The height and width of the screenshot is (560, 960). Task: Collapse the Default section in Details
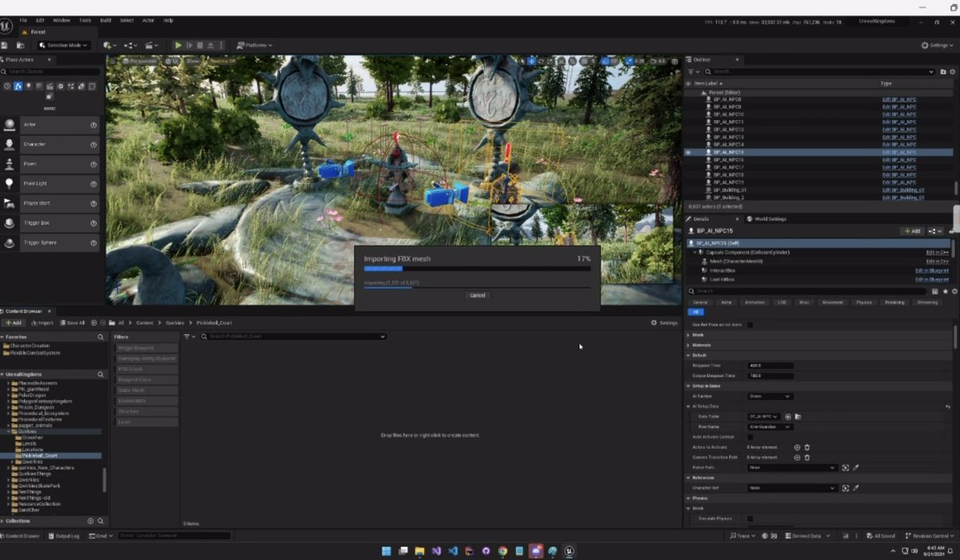coord(688,355)
